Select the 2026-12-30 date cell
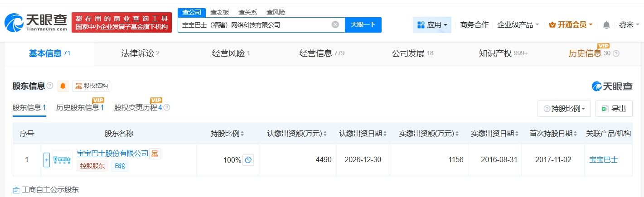This screenshot has width=644, height=197. [363, 160]
